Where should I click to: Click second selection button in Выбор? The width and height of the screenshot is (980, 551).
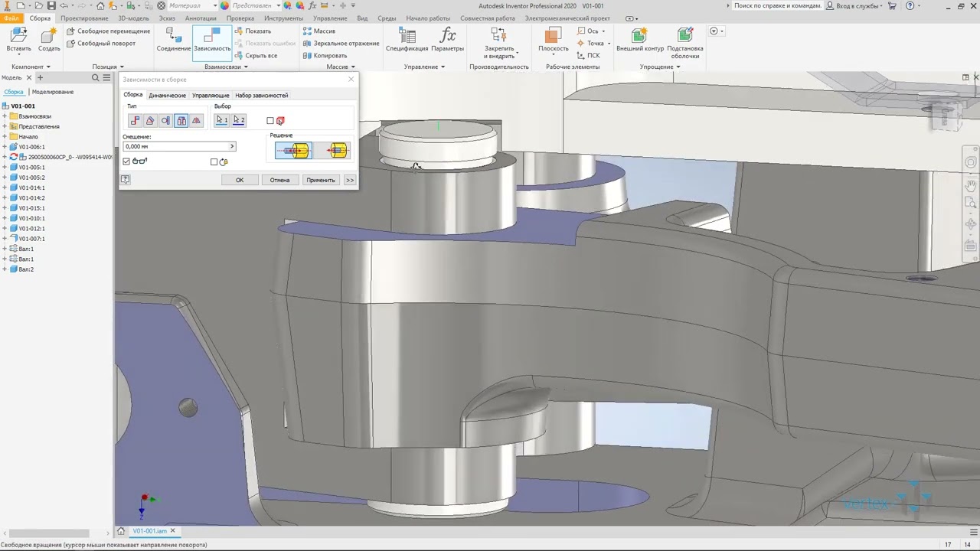[x=239, y=120]
